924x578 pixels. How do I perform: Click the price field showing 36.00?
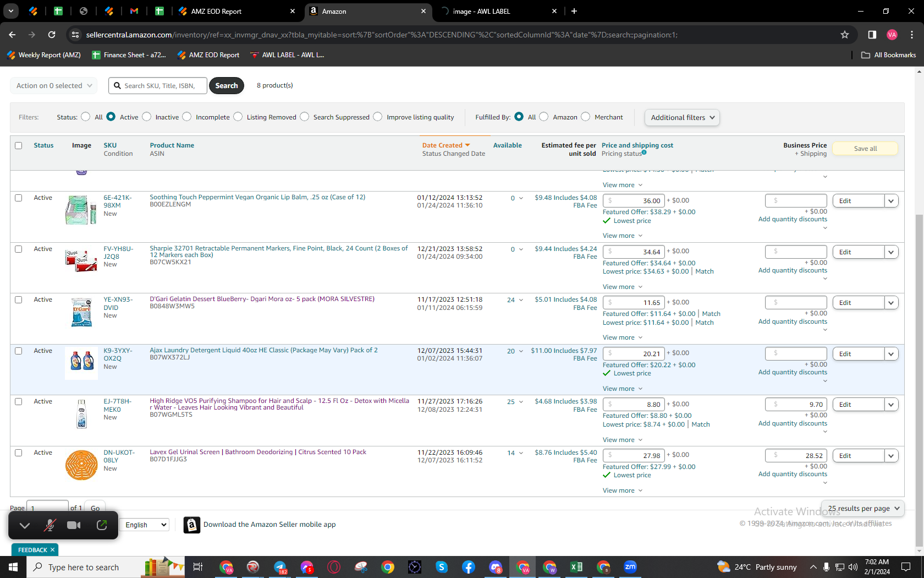tap(634, 201)
